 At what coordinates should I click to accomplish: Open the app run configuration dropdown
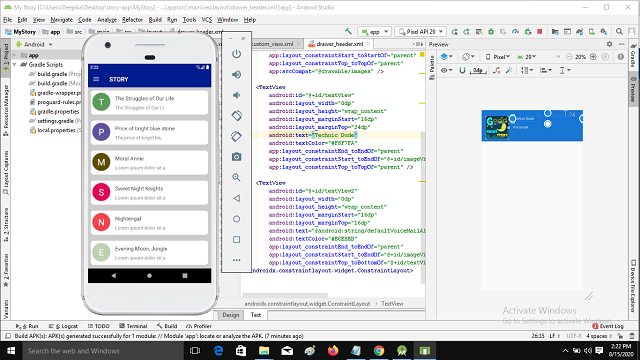375,31
